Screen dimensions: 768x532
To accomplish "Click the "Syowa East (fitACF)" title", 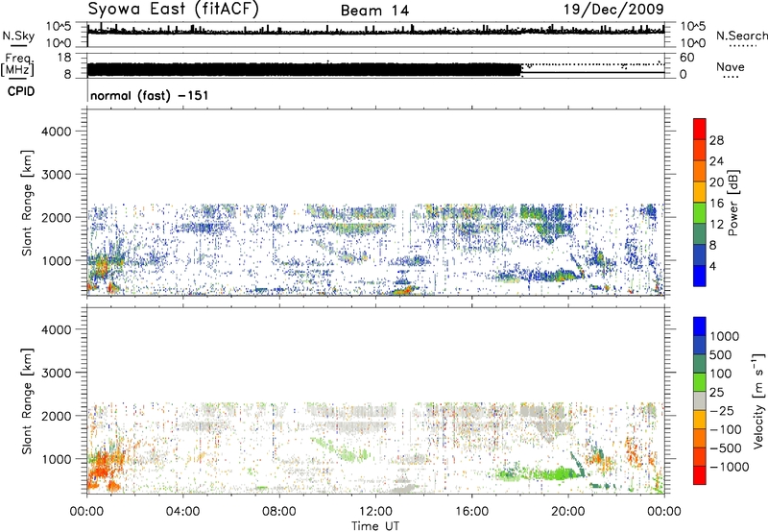I will pyautogui.click(x=174, y=10).
